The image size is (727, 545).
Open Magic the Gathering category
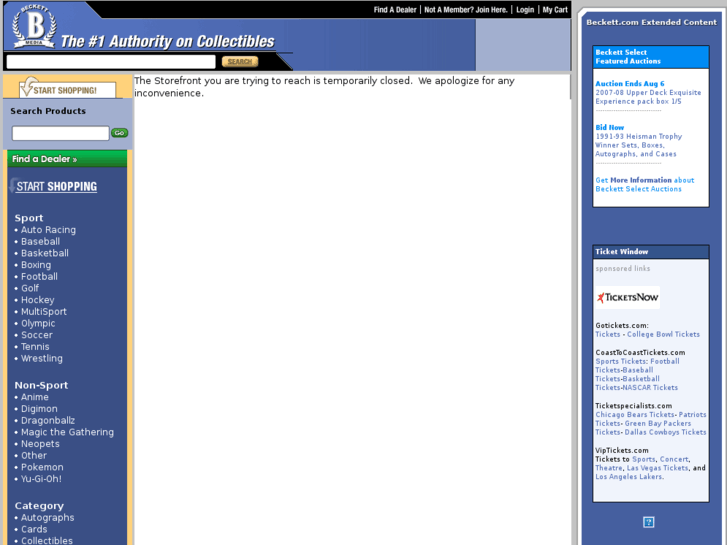pos(67,432)
